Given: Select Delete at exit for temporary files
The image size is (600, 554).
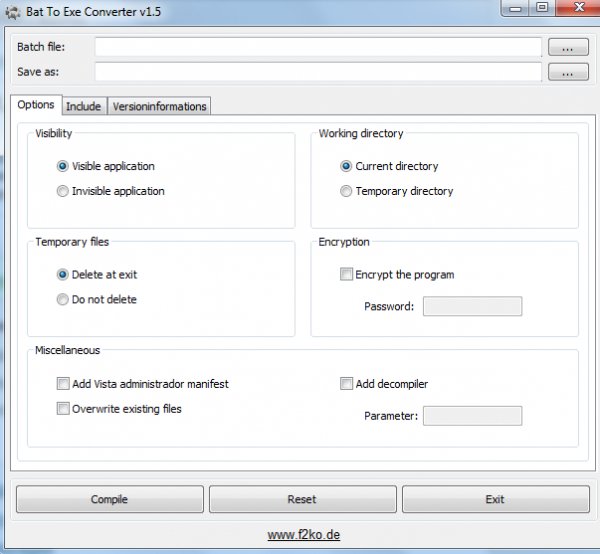Looking at the screenshot, I should point(63,274).
